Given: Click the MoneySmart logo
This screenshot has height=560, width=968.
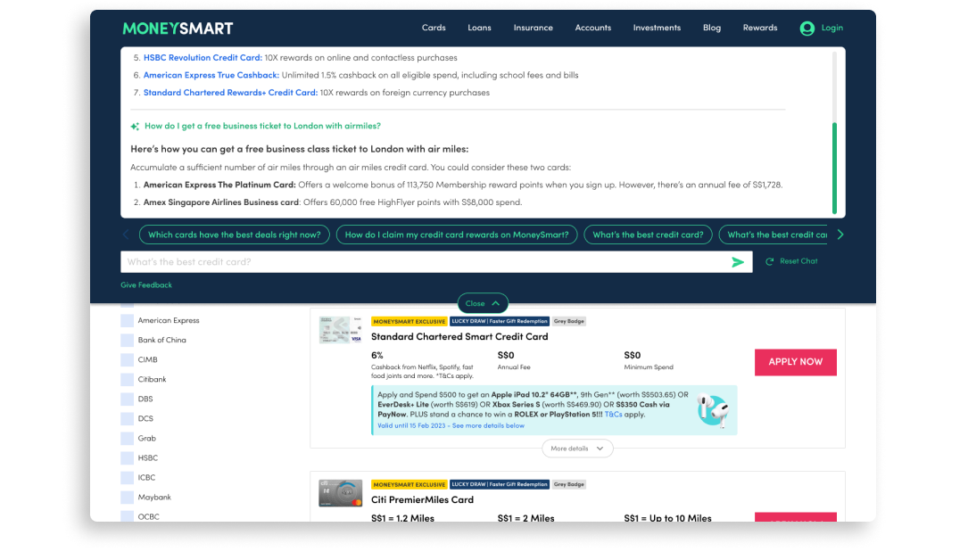Looking at the screenshot, I should pos(178,29).
